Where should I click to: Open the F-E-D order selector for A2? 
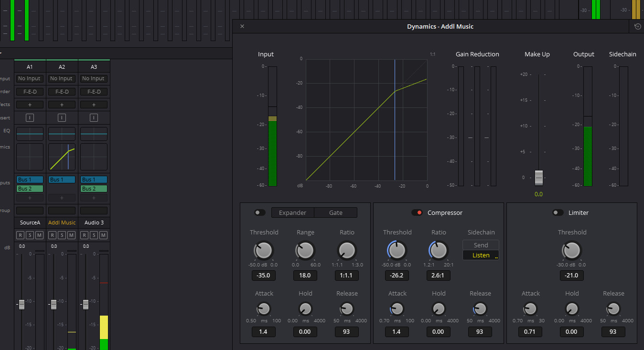tap(62, 92)
